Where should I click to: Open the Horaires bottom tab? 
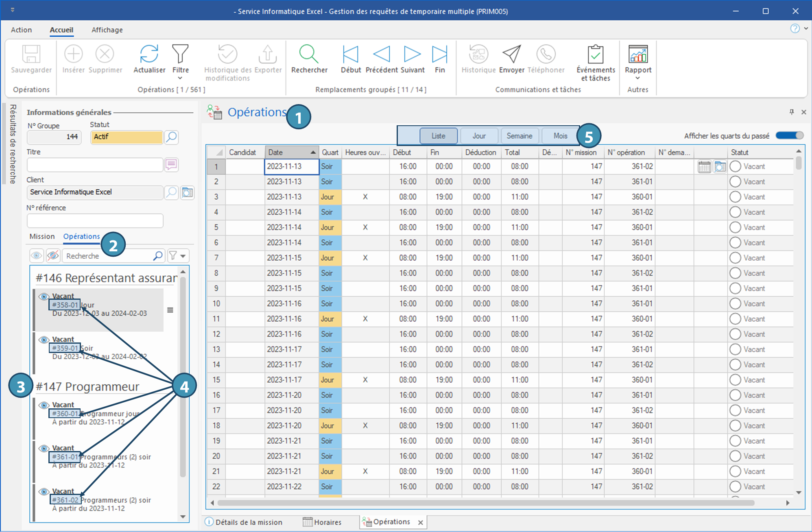tap(323, 522)
